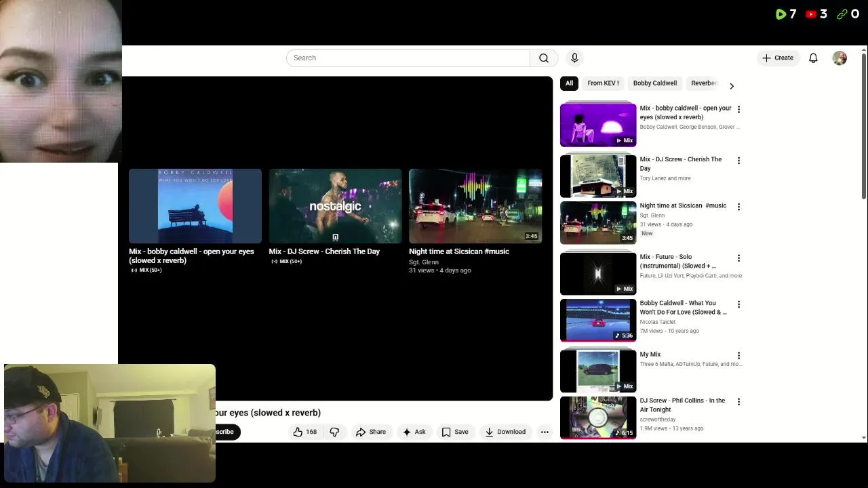The height and width of the screenshot is (488, 868).
Task: Open the notifications bell
Action: pyautogui.click(x=813, y=58)
